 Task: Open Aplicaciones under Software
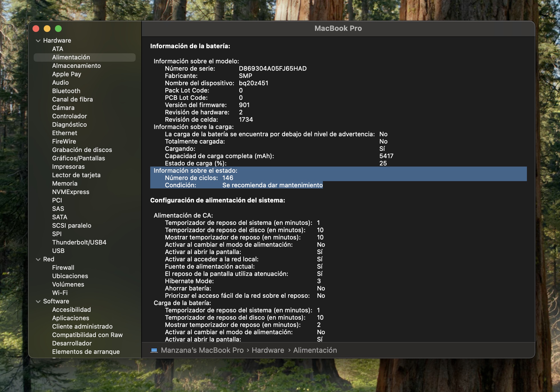[x=71, y=318]
